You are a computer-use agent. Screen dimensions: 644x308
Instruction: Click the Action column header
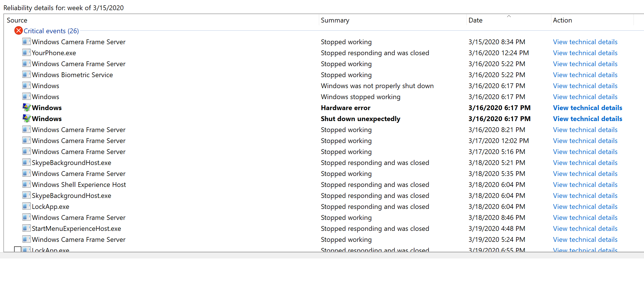tap(562, 20)
